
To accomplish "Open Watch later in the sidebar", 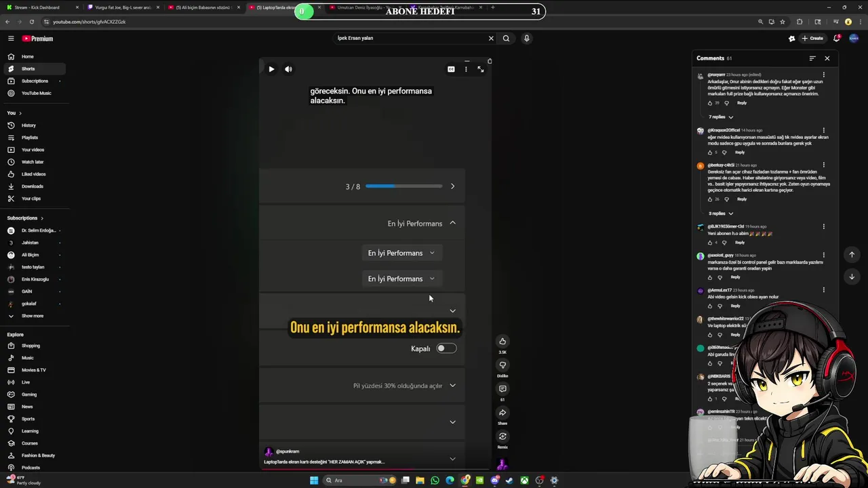I will (34, 162).
